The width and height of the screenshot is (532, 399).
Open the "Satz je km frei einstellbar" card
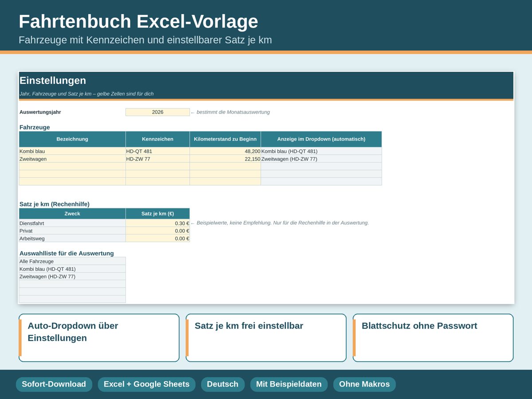point(266,338)
